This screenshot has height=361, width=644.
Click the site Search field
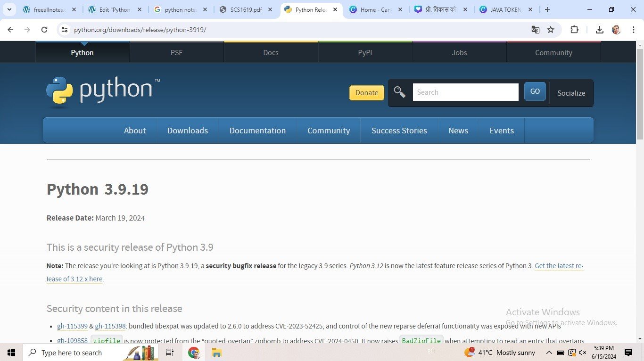pos(466,92)
